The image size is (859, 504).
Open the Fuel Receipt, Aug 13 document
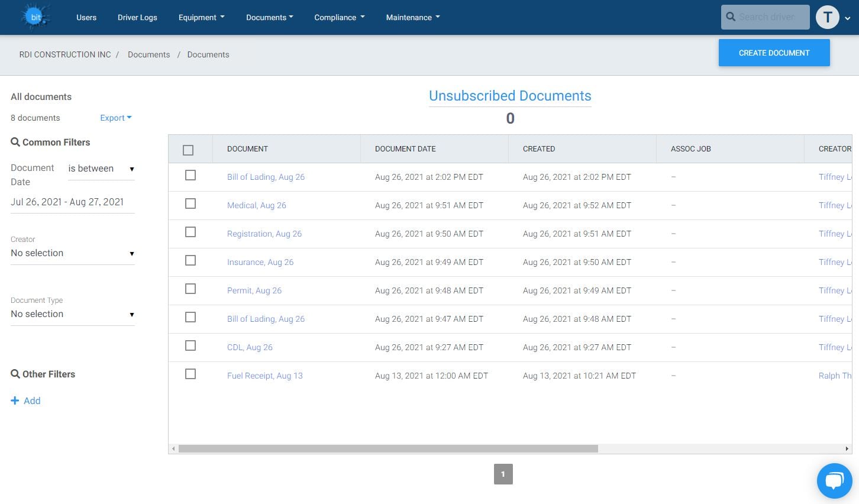(264, 376)
